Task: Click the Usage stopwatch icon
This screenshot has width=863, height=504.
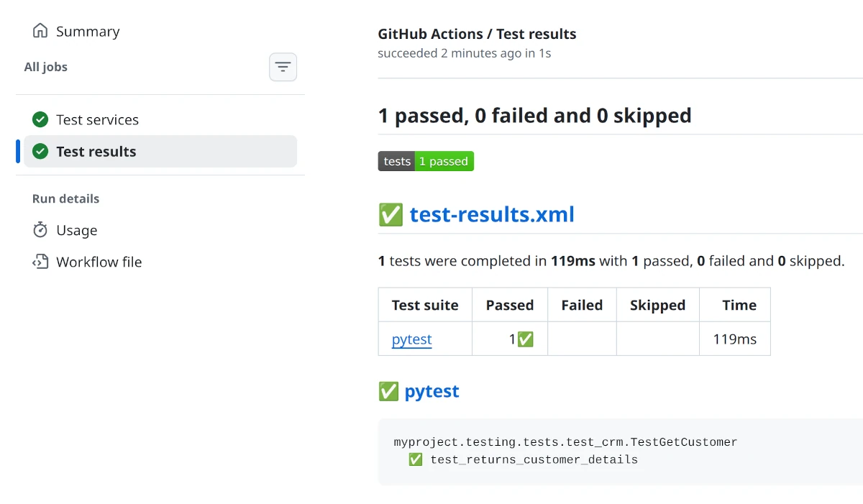Action: pos(40,230)
